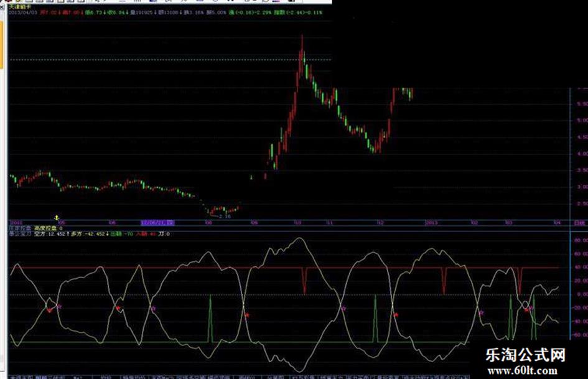This screenshot has width=588, height=379.
Task: Click the 日线 period label beside the timeline
Action: point(579,223)
